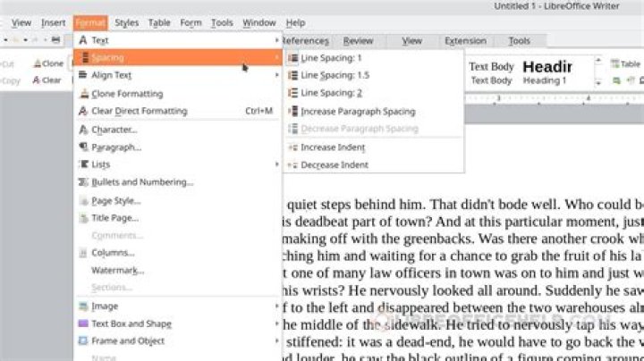Close the open Format menu
This screenshot has width=644, height=361.
pyautogui.click(x=90, y=23)
